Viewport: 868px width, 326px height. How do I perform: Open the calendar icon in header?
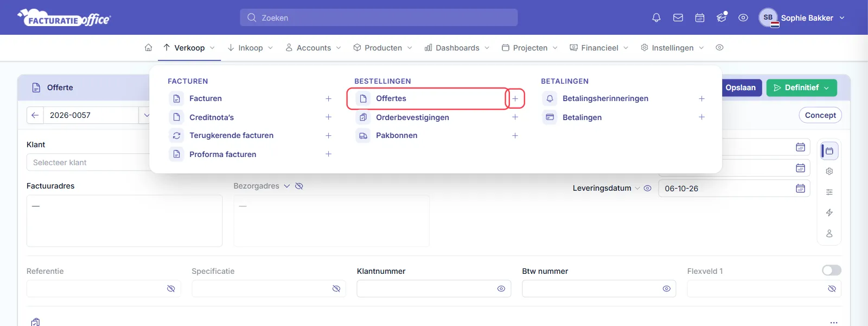click(700, 17)
